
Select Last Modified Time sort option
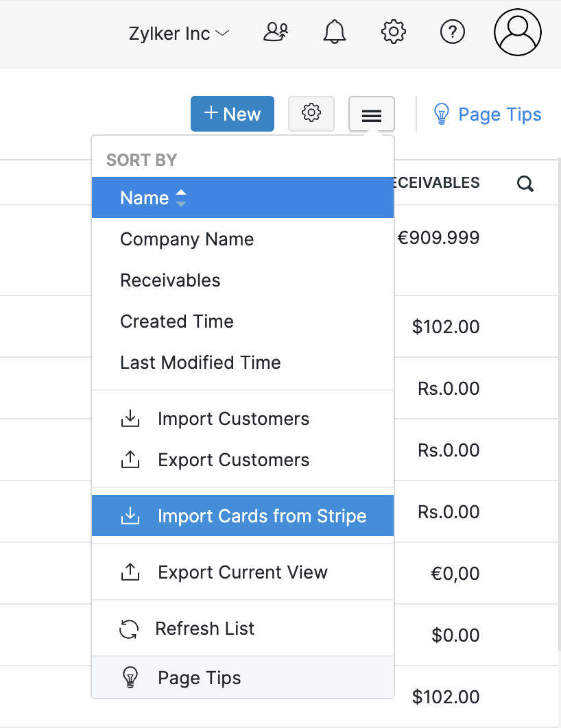200,362
